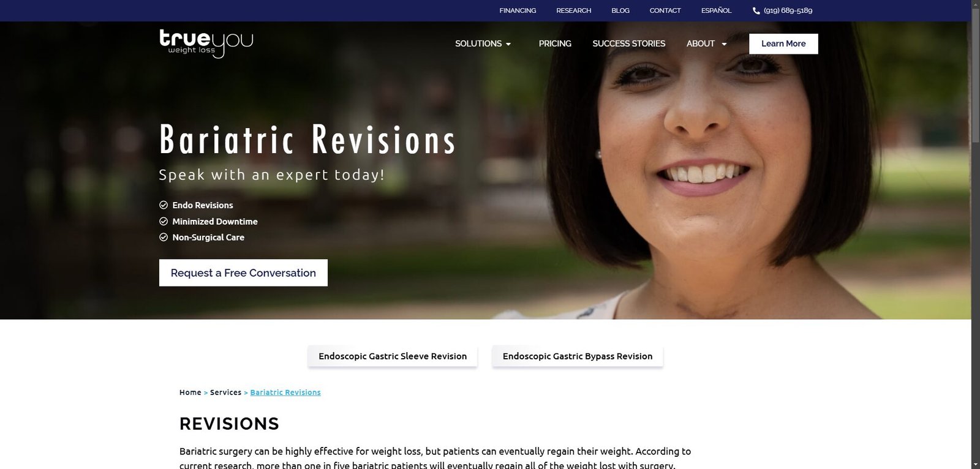The height and width of the screenshot is (469, 980).
Task: Select Endoscopic Gastric Bypass Revision tab
Action: (577, 356)
